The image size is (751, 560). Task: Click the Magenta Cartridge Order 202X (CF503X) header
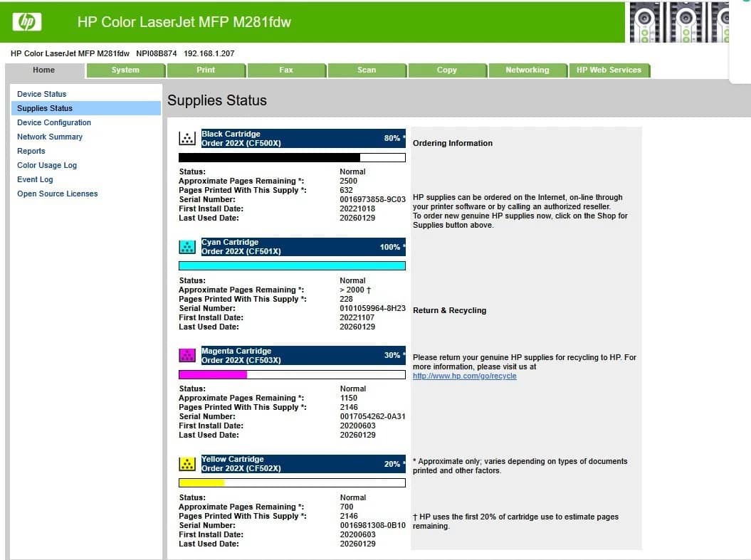[x=303, y=355]
